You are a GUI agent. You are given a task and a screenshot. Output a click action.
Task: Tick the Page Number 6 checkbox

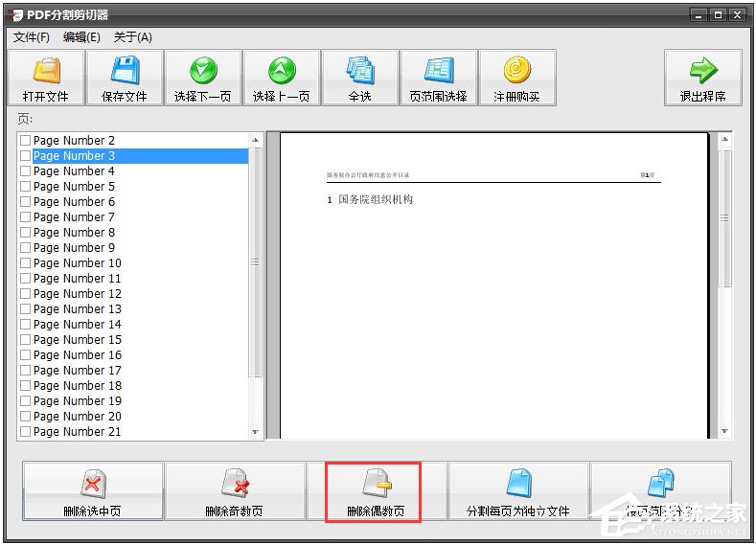click(25, 201)
